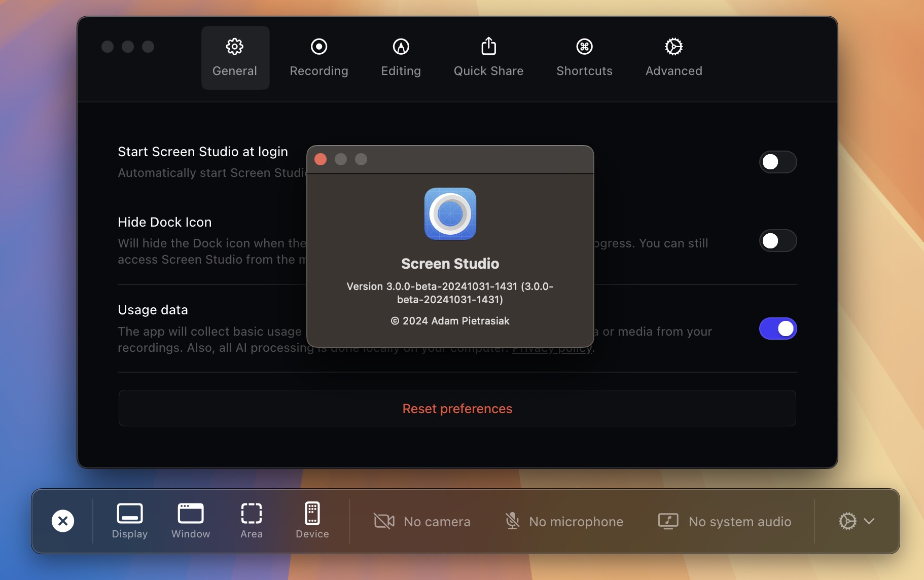
Task: Click the Screen Studio app icon in About
Action: [x=450, y=213]
